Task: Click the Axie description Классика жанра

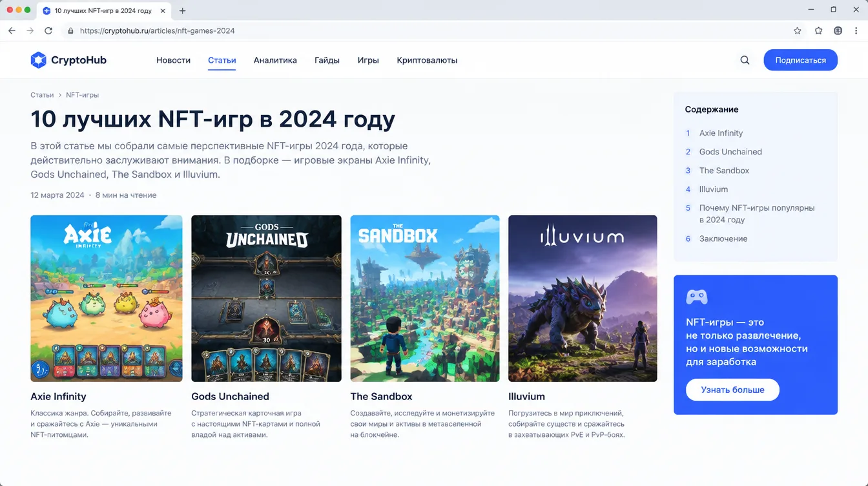Action: (101, 424)
